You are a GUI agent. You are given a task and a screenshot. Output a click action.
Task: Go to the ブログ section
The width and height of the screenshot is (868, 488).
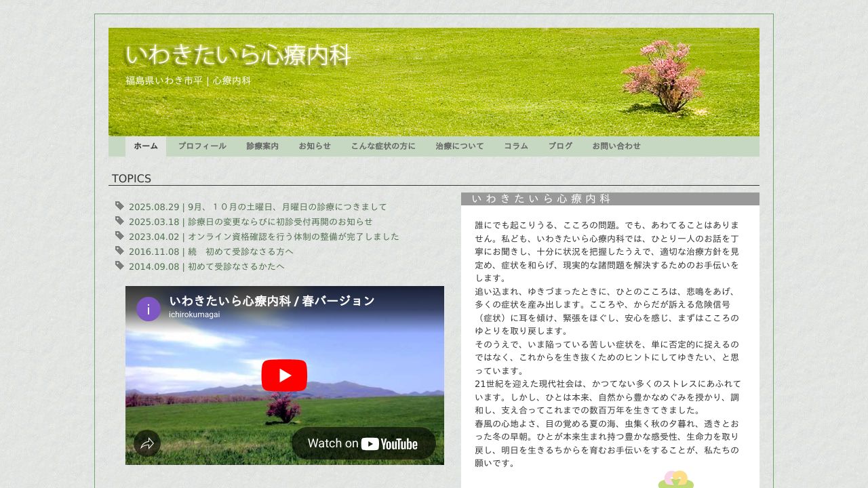[560, 146]
